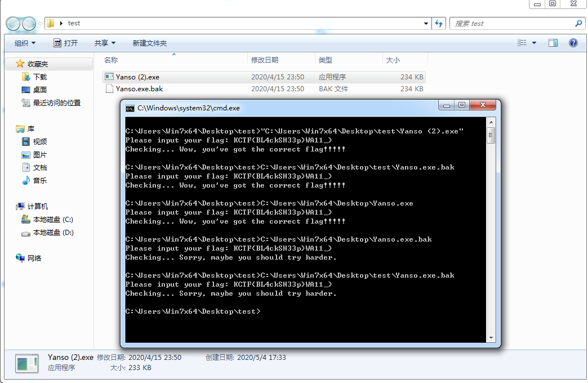
Task: Select 网络 in navigation pane
Action: [x=34, y=259]
